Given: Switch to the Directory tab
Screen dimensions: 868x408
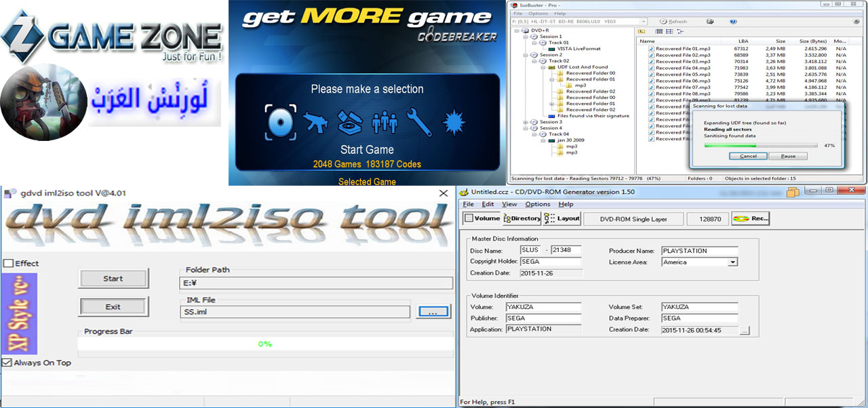Looking at the screenshot, I should (521, 219).
